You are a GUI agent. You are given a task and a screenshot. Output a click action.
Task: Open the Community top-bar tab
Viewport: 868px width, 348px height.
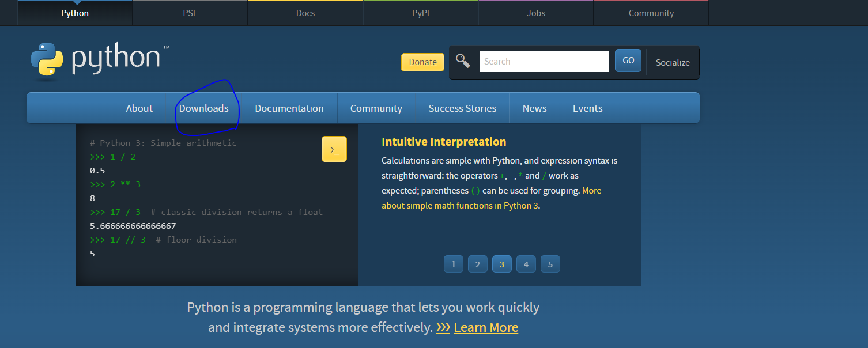tap(651, 13)
